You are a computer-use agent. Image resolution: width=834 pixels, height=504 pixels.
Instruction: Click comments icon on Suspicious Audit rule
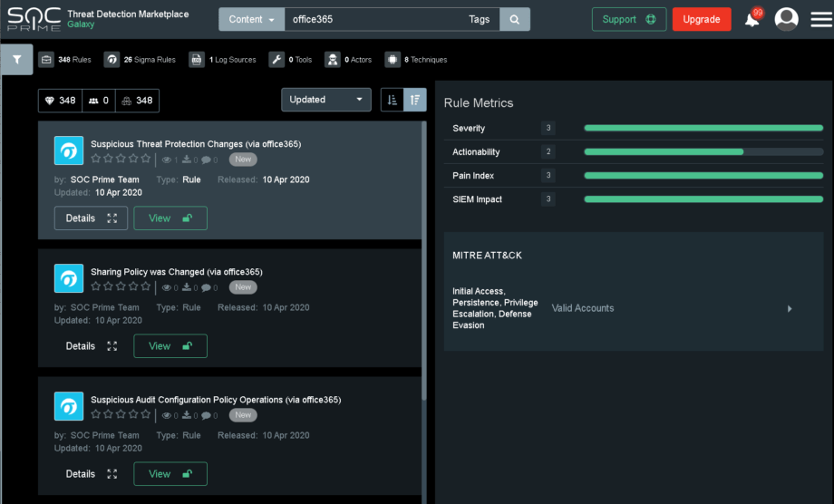click(207, 416)
